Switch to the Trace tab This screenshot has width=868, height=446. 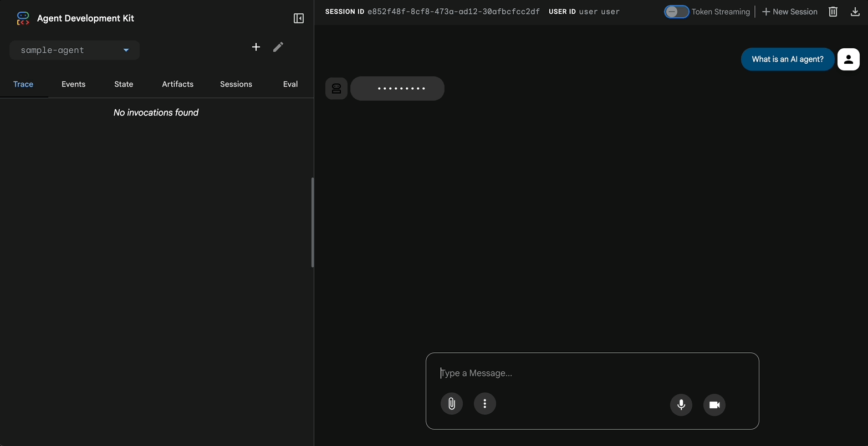tap(23, 84)
